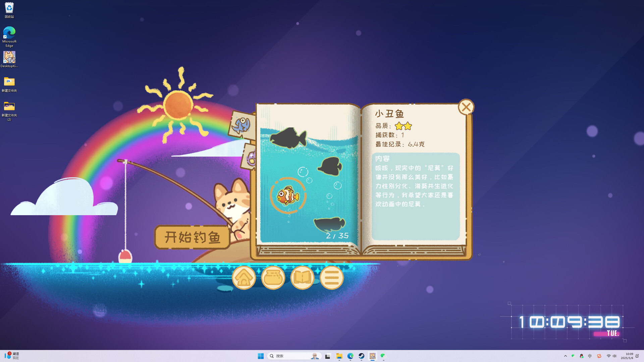Click the 内容 description box
The height and width of the screenshot is (362, 644).
coord(416,196)
